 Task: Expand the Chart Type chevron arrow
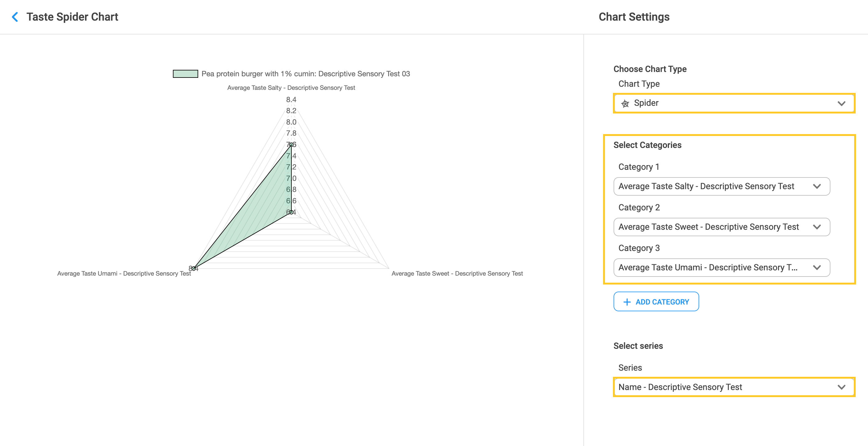(842, 103)
